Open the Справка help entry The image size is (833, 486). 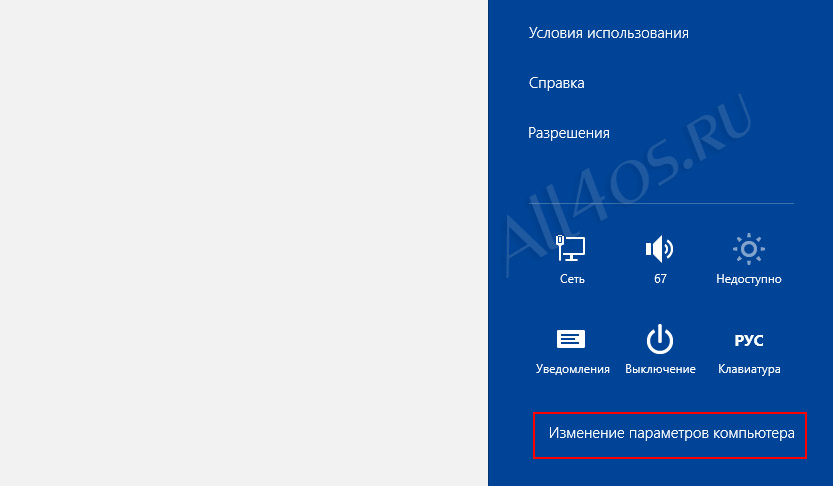(x=556, y=83)
